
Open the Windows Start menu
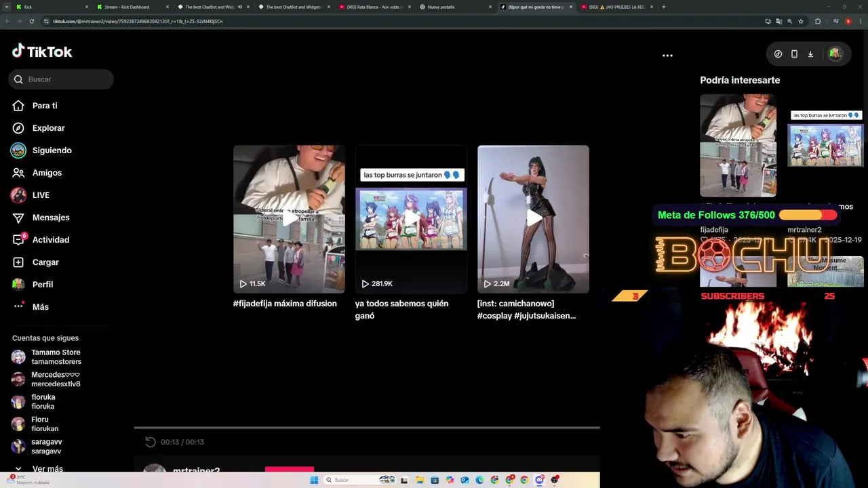coord(314,480)
